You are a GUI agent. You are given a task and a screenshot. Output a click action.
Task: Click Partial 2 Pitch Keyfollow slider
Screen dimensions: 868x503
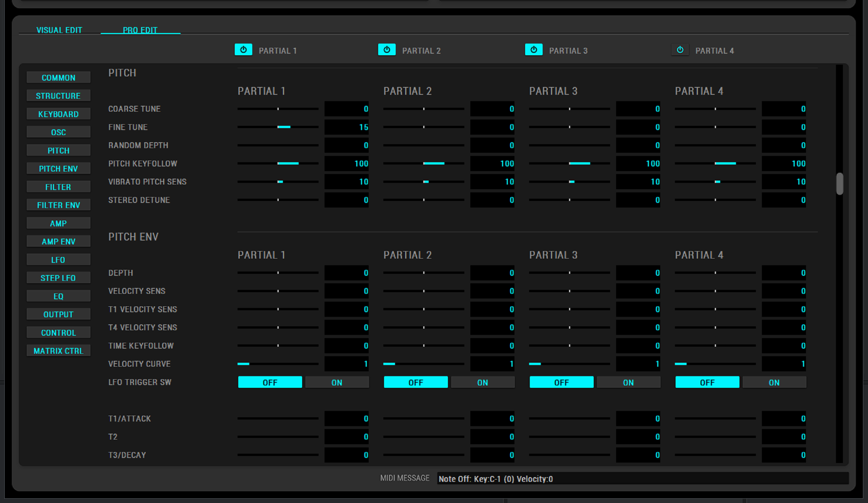pos(424,163)
